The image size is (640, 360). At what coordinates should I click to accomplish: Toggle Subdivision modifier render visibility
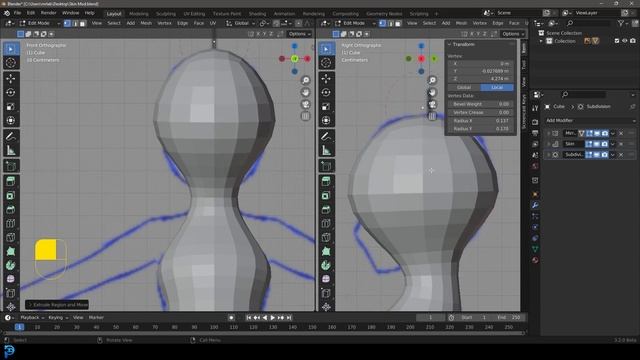coord(604,155)
